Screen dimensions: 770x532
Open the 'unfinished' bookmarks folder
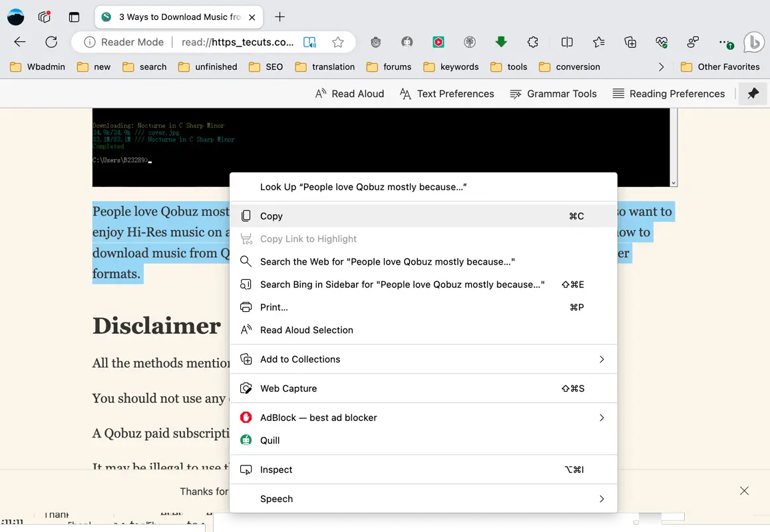click(208, 66)
